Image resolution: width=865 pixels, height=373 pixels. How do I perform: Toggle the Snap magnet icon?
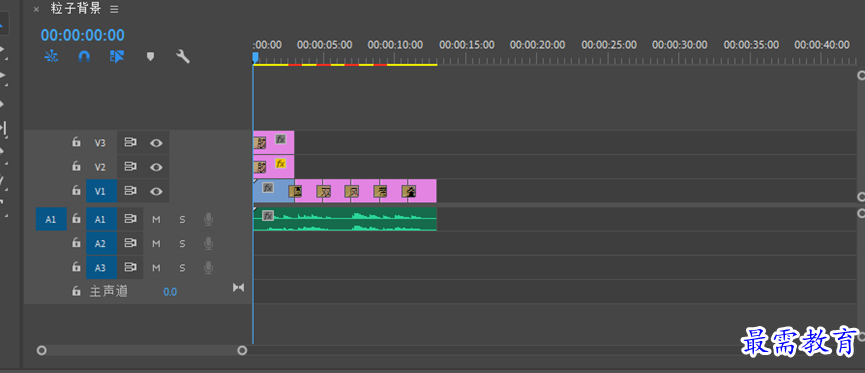point(84,56)
